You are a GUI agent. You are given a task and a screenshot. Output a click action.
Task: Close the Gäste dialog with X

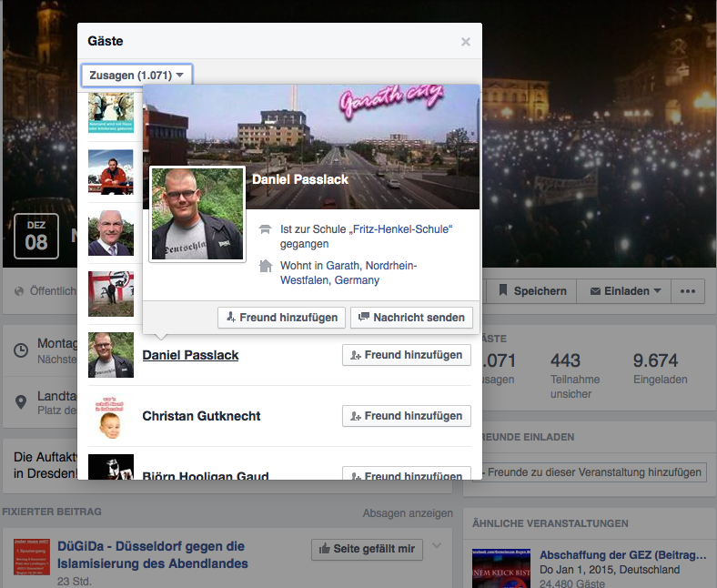pyautogui.click(x=466, y=42)
